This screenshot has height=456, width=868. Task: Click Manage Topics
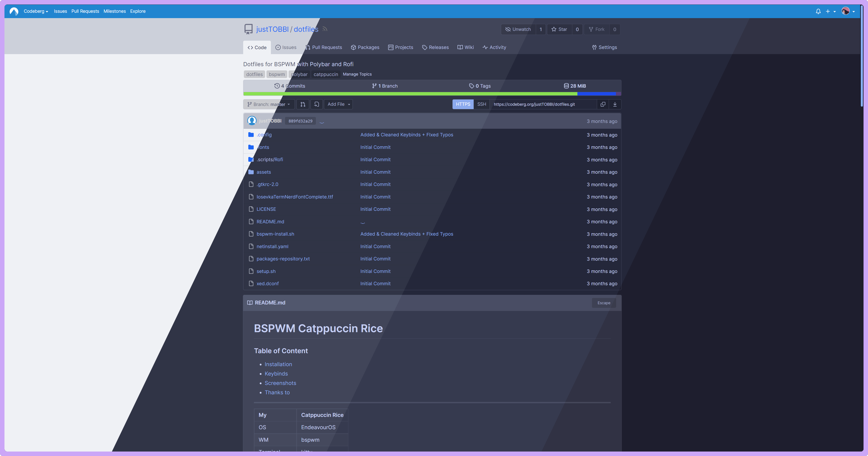click(x=357, y=74)
